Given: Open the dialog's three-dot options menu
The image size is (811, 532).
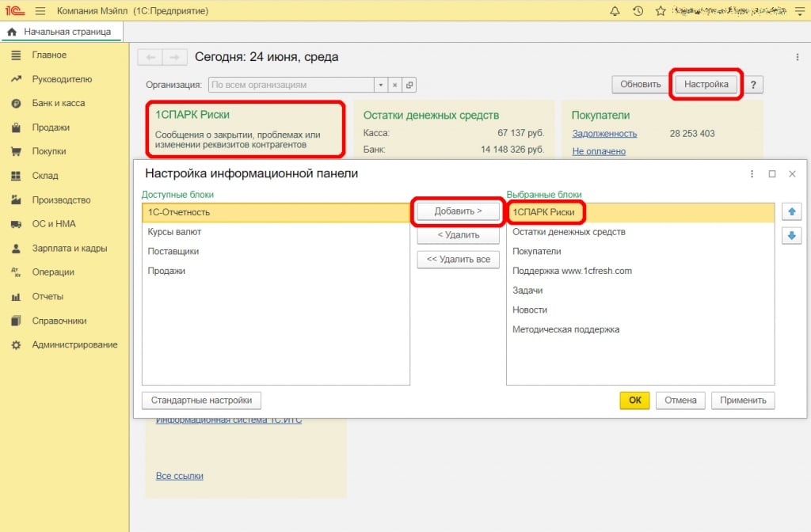Looking at the screenshot, I should (x=752, y=173).
